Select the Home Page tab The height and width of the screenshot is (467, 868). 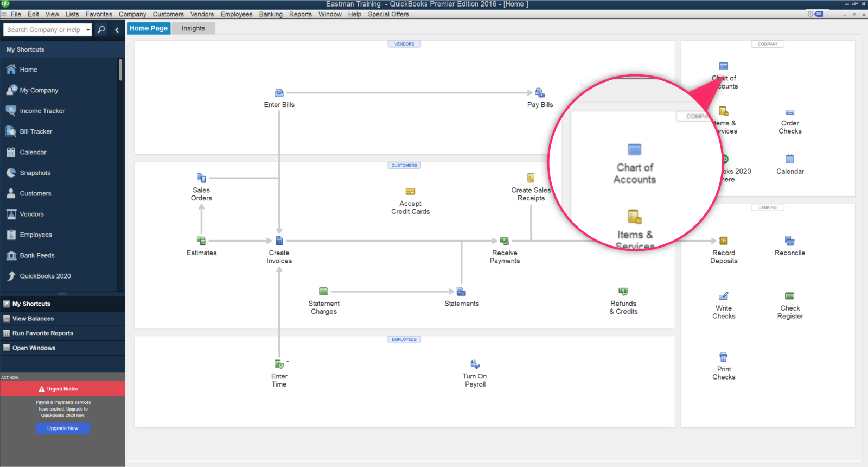[149, 28]
